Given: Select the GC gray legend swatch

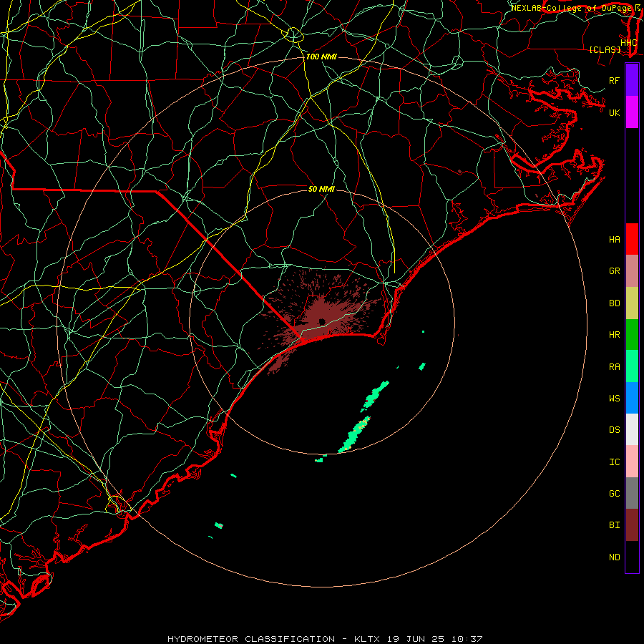Looking at the screenshot, I should 632,493.
